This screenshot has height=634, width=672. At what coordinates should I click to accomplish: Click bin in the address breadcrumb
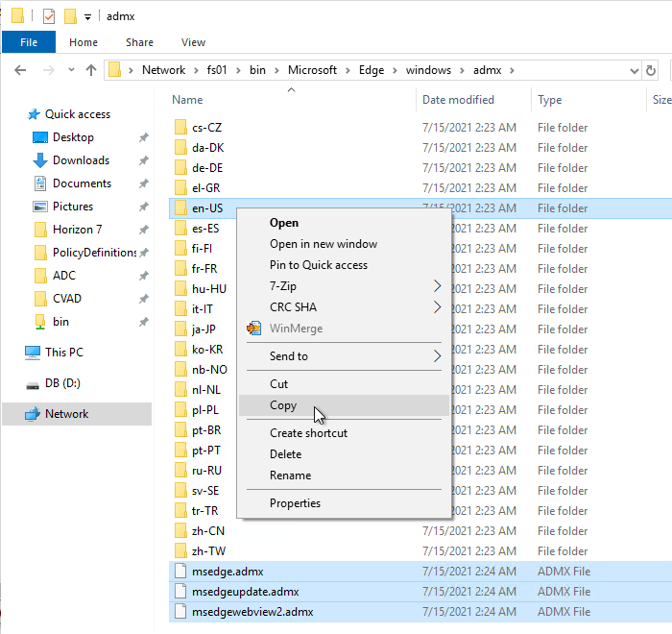pos(257,70)
